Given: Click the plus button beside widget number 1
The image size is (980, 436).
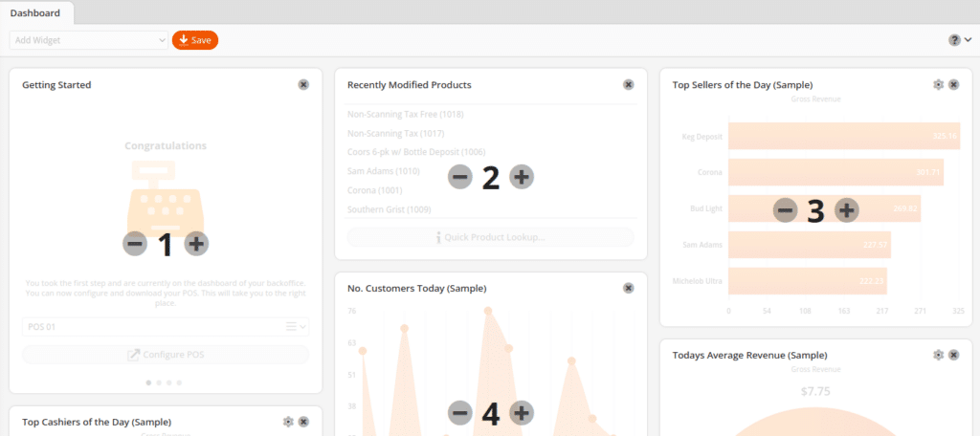Looking at the screenshot, I should (196, 244).
